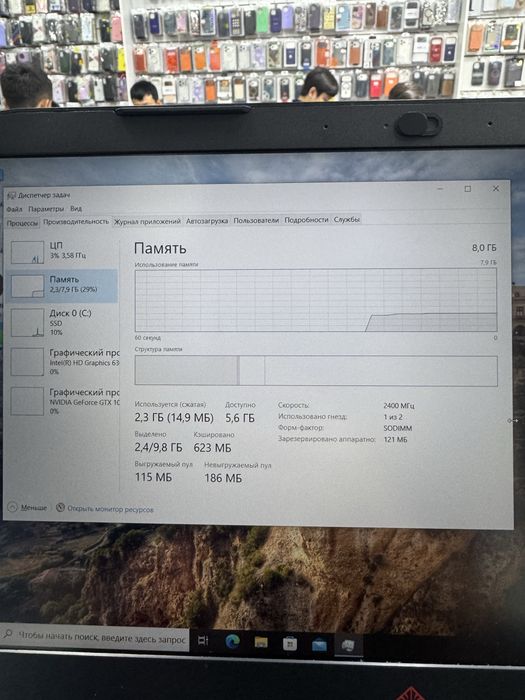This screenshot has width=525, height=700.
Task: Click the resource monitor icon
Action: [x=60, y=508]
